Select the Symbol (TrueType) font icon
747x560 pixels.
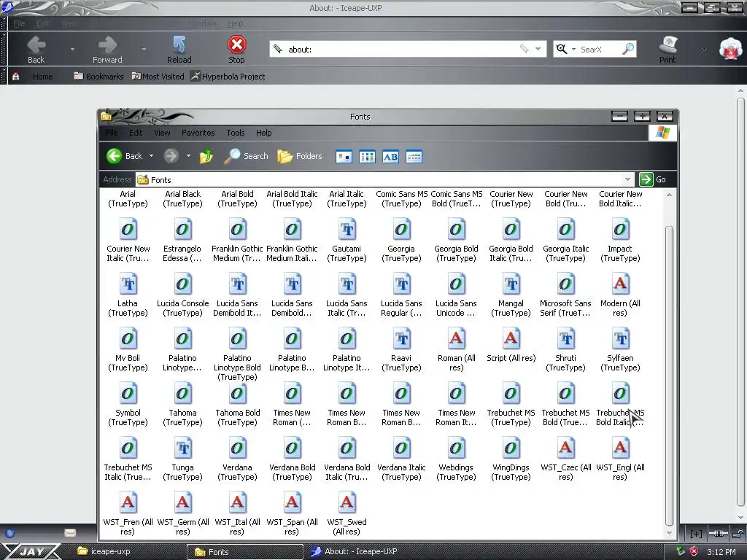coord(128,394)
